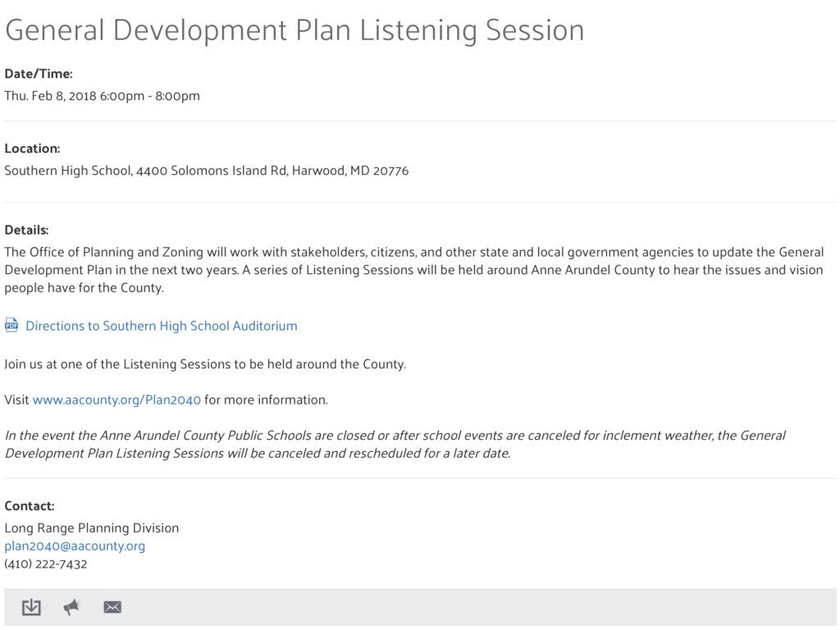The height and width of the screenshot is (630, 840).
Task: Click the download event icon
Action: tap(31, 607)
